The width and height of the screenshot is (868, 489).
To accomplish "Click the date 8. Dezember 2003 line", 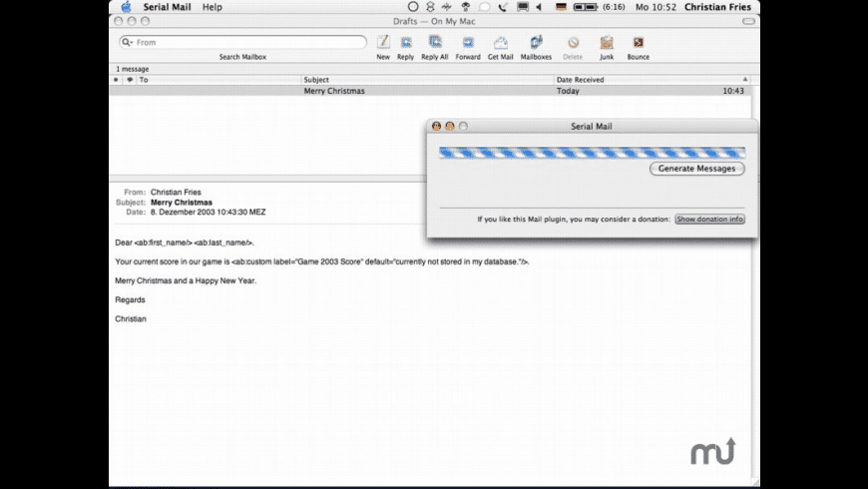I will coord(208,213).
